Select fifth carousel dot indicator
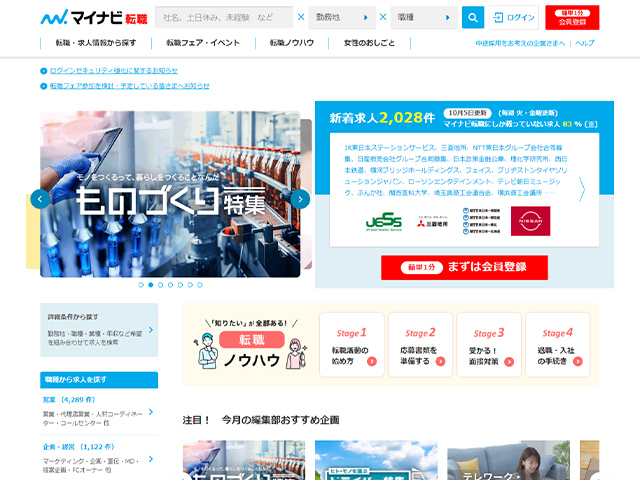 pyautogui.click(x=180, y=285)
